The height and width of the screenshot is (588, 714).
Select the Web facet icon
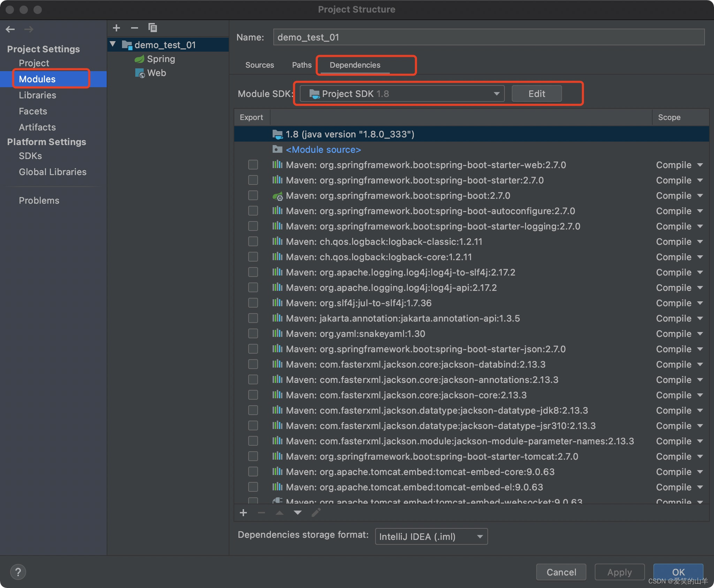[139, 73]
